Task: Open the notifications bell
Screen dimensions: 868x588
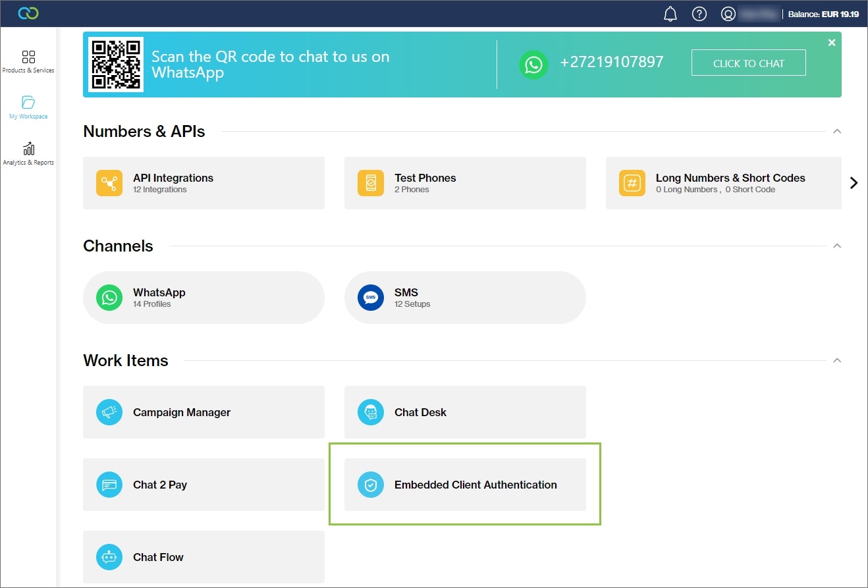Action: (x=670, y=14)
